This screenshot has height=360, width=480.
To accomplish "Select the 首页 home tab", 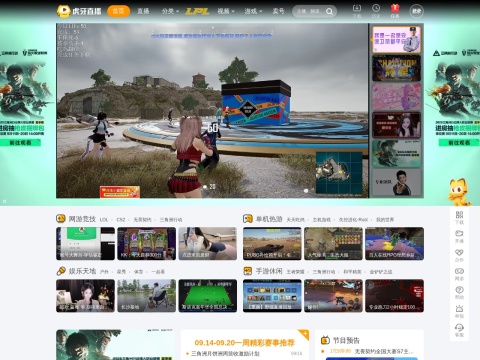I will coord(118,11).
